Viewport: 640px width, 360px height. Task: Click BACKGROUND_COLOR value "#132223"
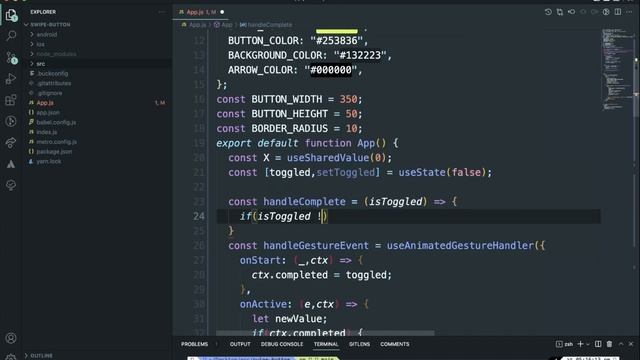pos(360,56)
